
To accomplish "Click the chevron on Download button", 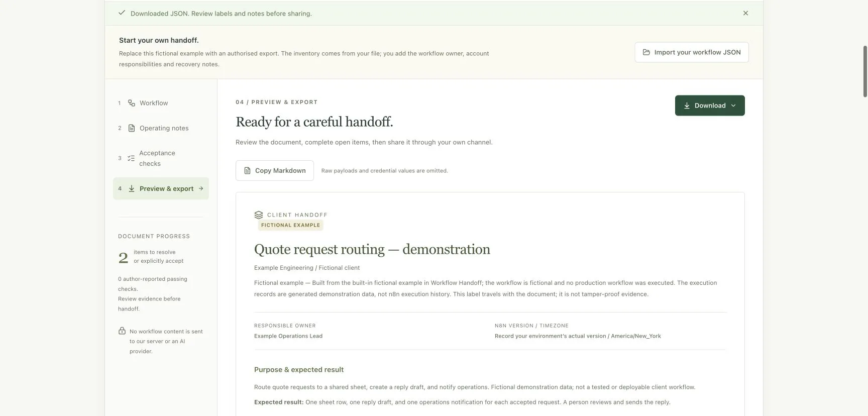I will click(733, 106).
